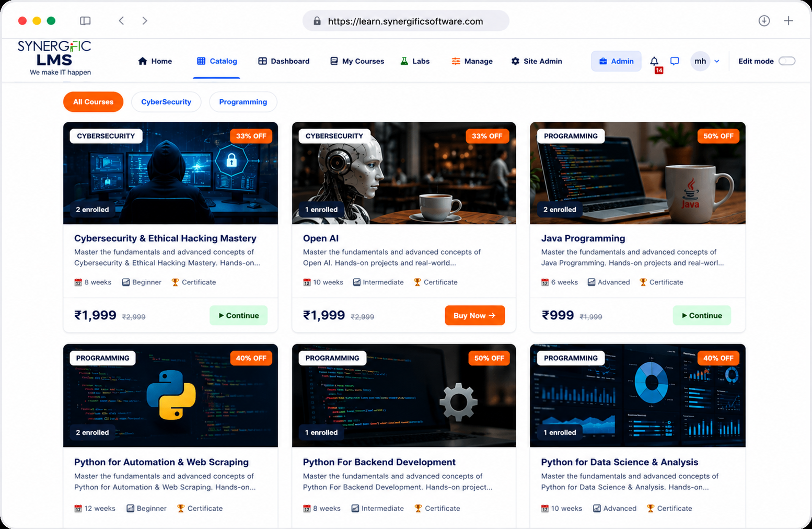Filter by Programming category

(x=243, y=102)
